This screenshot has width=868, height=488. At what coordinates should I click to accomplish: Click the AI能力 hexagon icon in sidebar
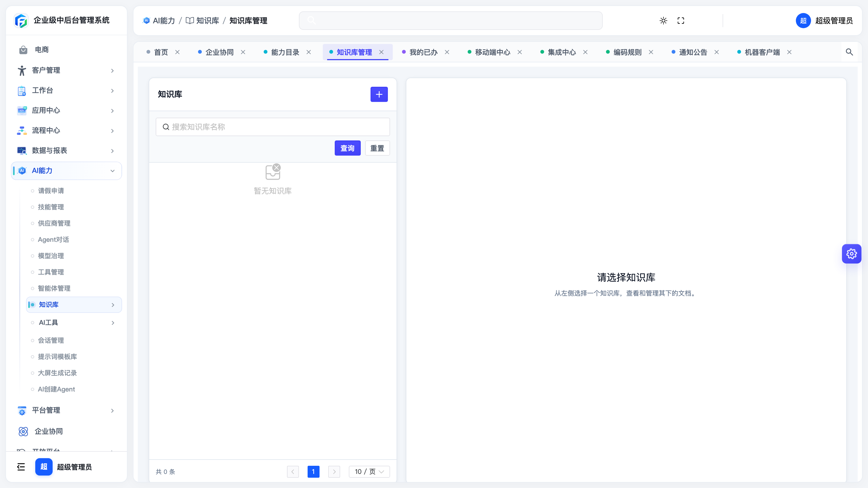pyautogui.click(x=22, y=171)
